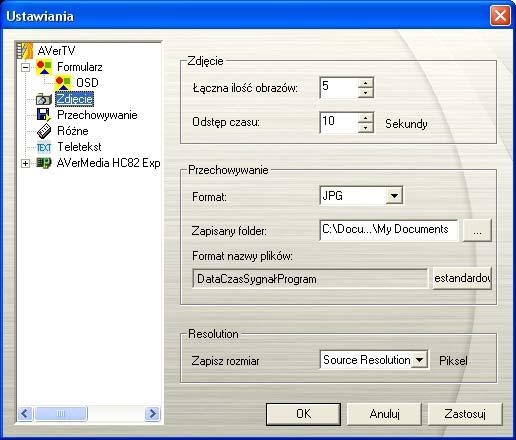Click the floppy disk icon beside Przechowywanie
Viewport: 516px width, 440px height.
coord(44,115)
